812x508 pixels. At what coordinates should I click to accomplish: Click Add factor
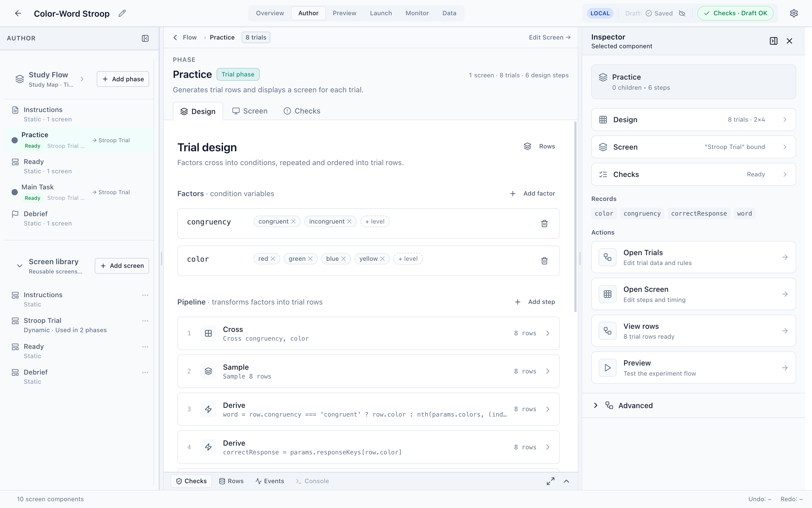pos(533,194)
